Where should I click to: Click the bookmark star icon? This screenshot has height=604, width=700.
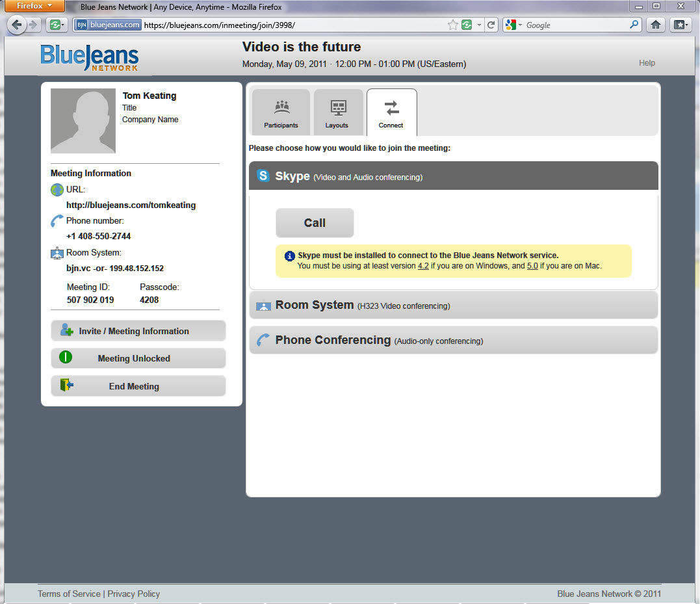[452, 25]
